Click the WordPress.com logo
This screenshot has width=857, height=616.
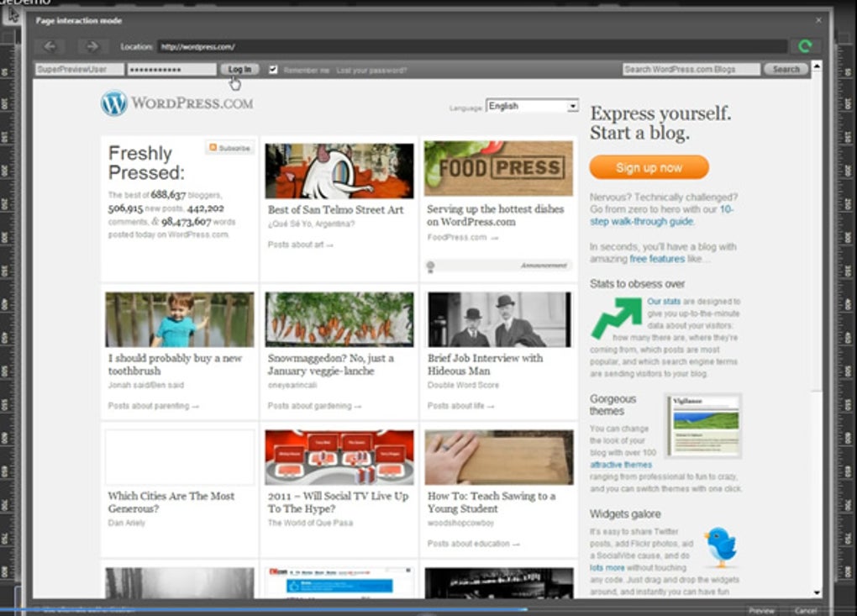coord(177,103)
